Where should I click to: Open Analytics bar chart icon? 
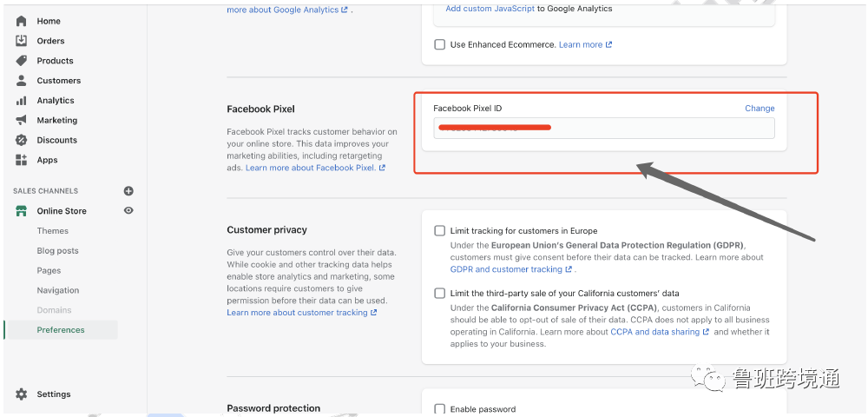pyautogui.click(x=22, y=101)
